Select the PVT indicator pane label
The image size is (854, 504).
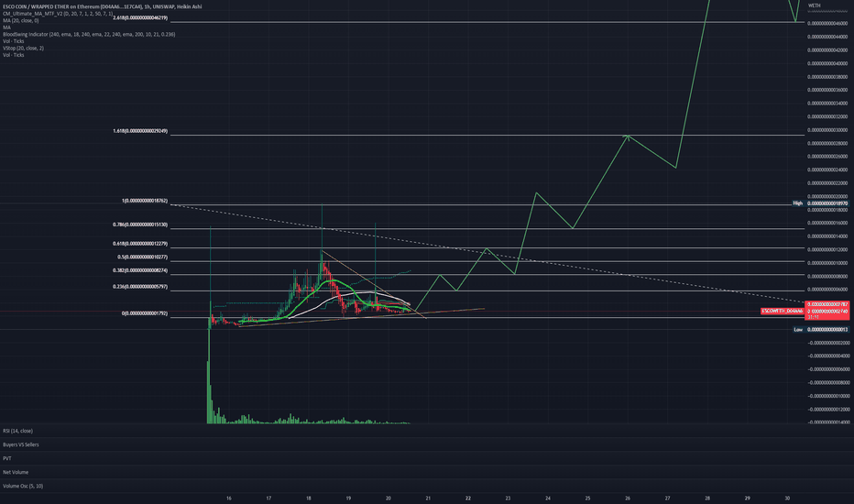(x=7, y=459)
